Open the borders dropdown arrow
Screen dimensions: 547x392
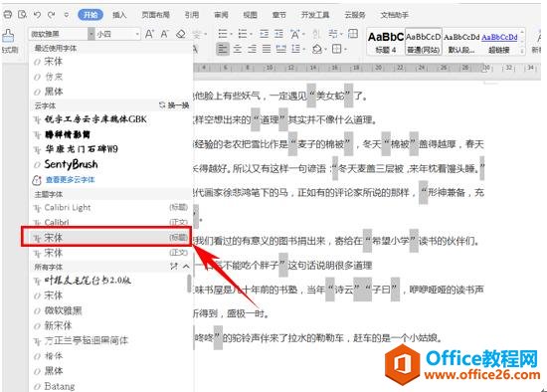345,49
